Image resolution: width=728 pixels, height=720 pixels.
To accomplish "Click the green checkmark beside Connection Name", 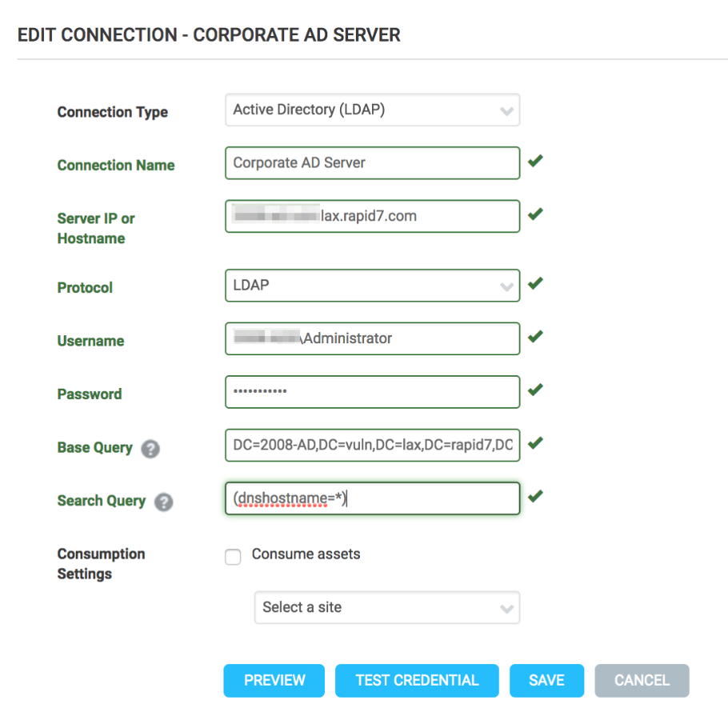I will coord(535,162).
